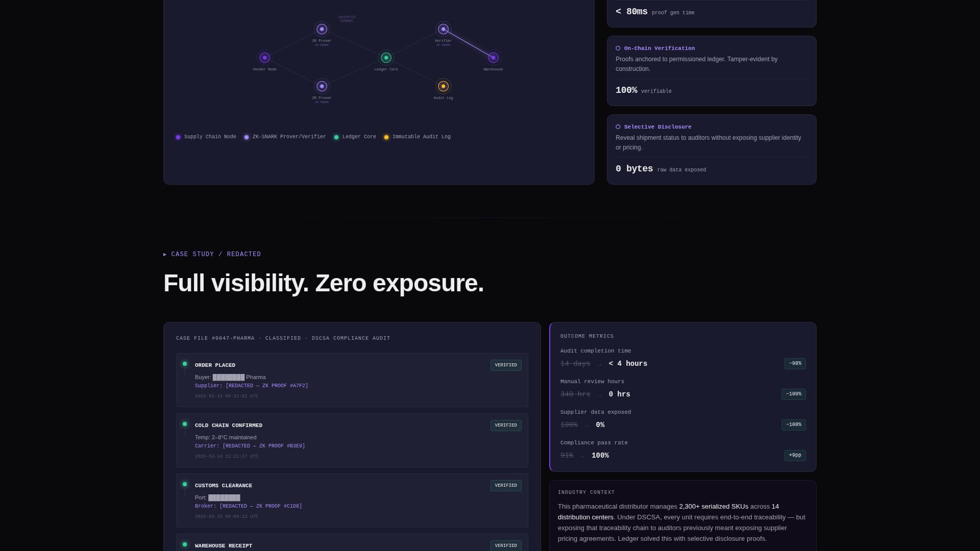Click the green status dot for Customs Clearance

coord(185,484)
